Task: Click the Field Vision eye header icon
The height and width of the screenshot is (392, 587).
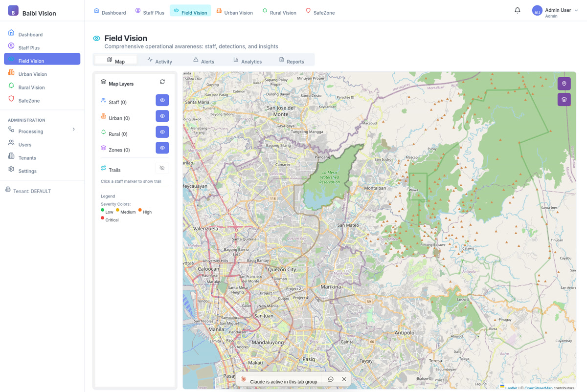Action: (x=96, y=38)
